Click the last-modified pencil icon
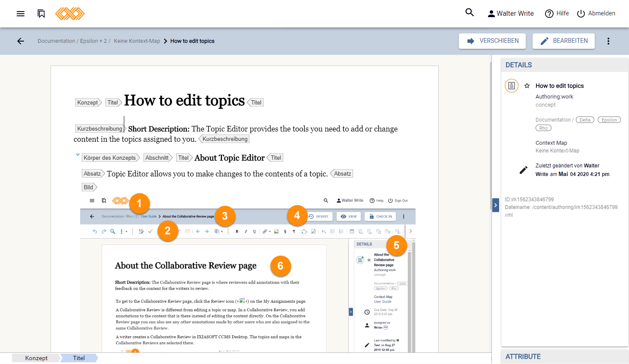 (524, 170)
